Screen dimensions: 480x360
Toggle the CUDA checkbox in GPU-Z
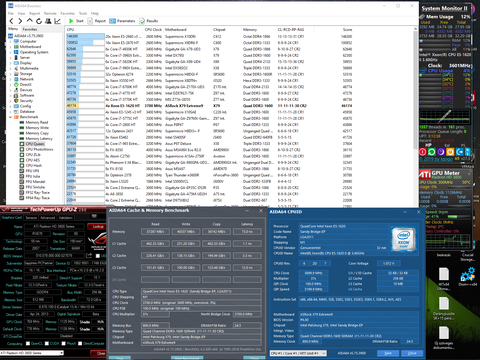(x=47, y=343)
